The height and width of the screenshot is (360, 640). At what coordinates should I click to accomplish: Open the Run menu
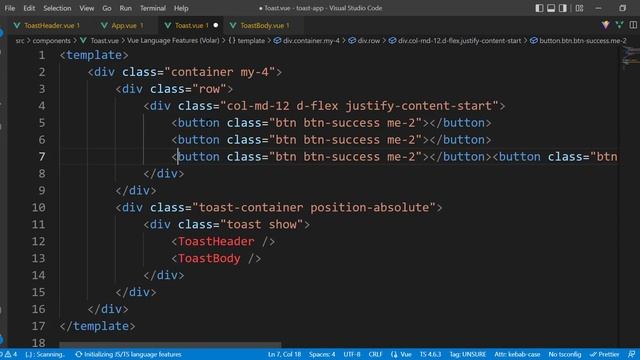pos(126,8)
